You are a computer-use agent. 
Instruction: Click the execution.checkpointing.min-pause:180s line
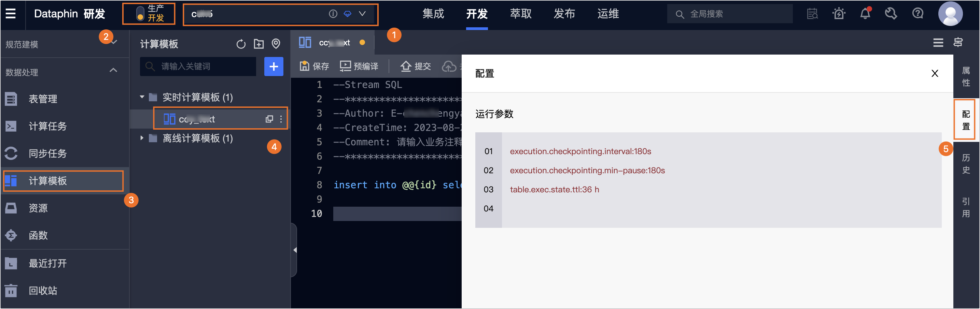(x=587, y=170)
